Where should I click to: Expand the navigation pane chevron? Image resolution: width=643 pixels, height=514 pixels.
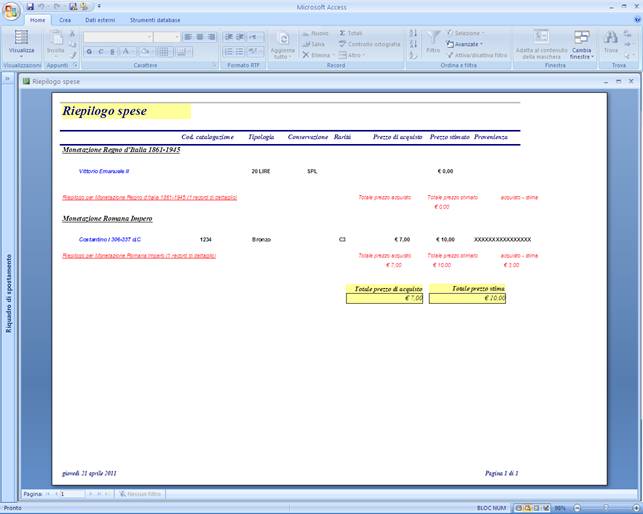click(7, 78)
